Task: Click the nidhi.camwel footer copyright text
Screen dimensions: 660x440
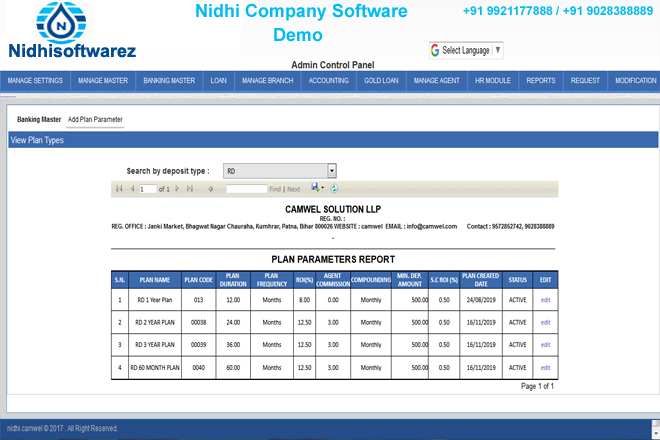Action: coord(62,429)
